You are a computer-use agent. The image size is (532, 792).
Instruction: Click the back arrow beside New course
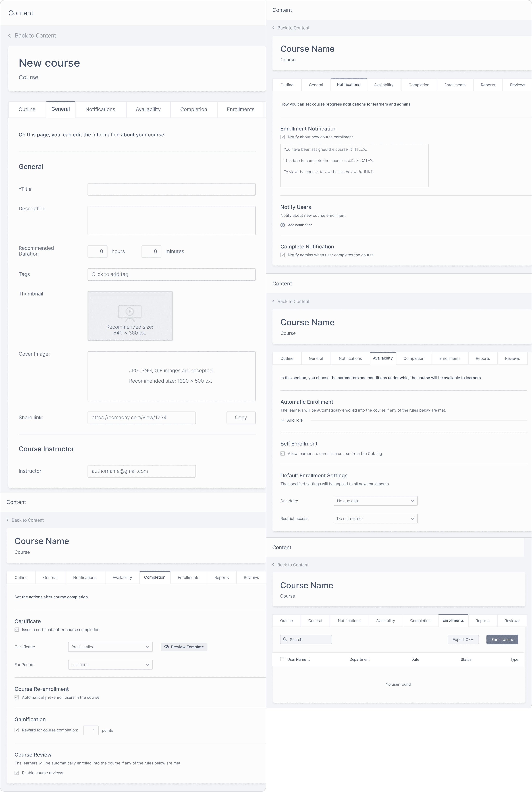tap(9, 36)
